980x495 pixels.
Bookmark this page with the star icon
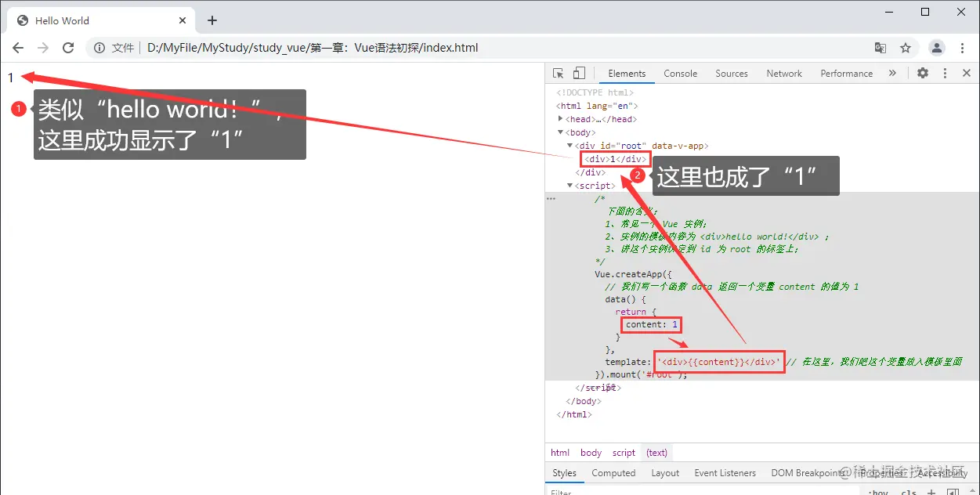(906, 48)
